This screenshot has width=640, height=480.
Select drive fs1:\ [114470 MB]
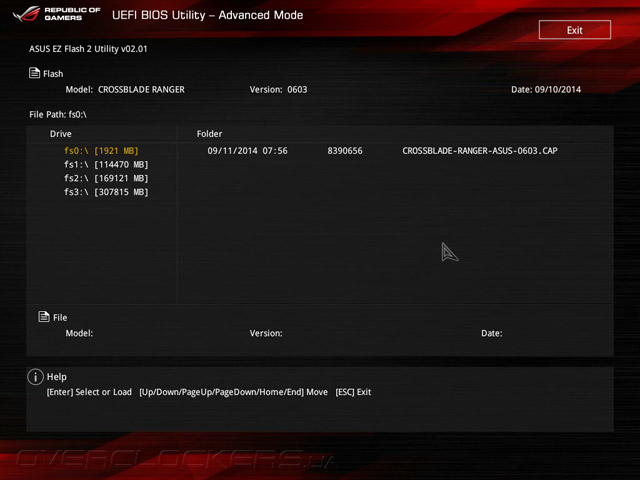106,164
